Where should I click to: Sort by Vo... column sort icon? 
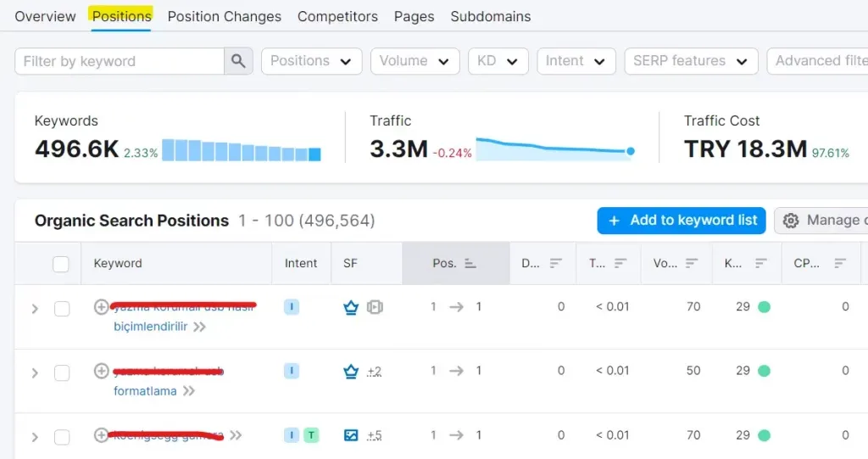tap(692, 263)
